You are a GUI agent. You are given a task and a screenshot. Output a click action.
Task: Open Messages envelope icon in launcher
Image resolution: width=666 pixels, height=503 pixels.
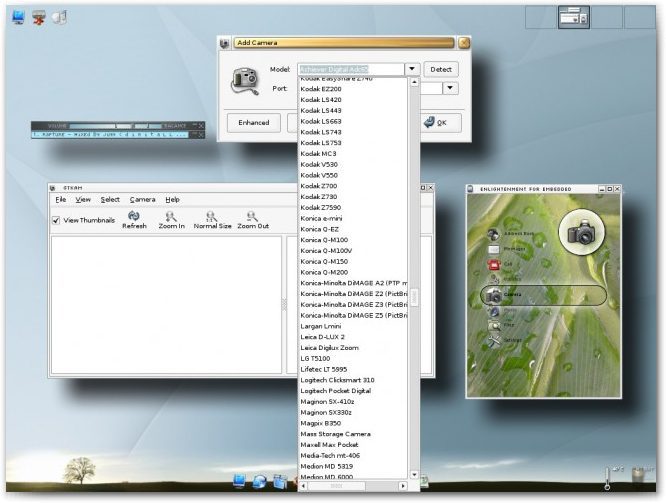click(x=494, y=249)
